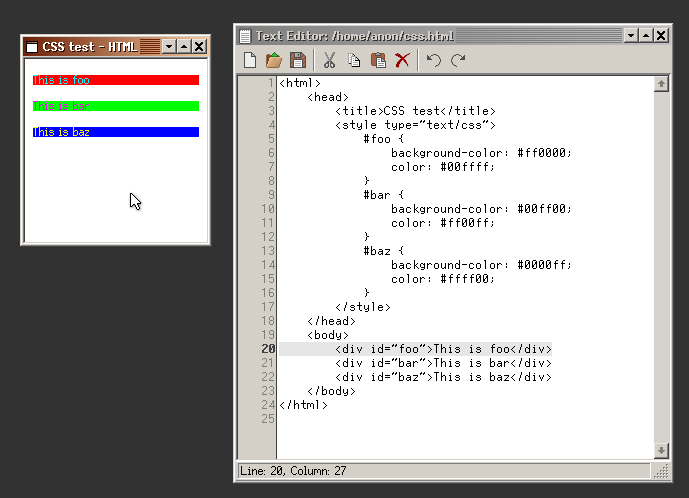689x498 pixels.
Task: Open a file with the folder icon
Action: (x=274, y=60)
